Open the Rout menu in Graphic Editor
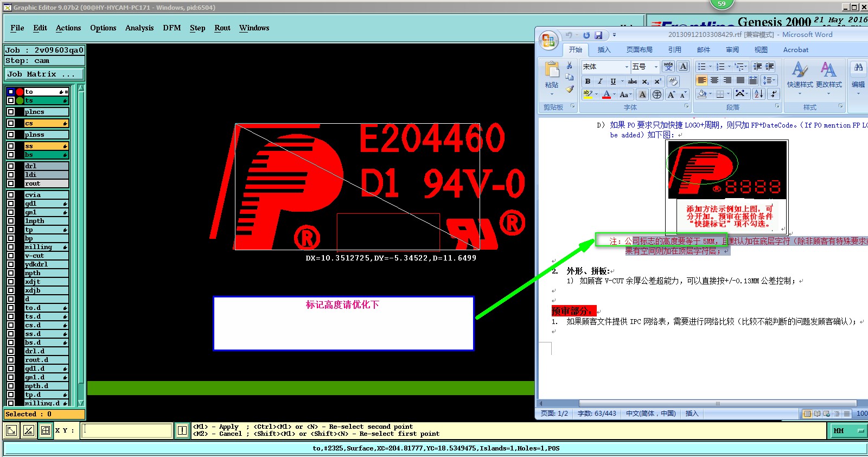The image size is (868, 457). (x=222, y=28)
